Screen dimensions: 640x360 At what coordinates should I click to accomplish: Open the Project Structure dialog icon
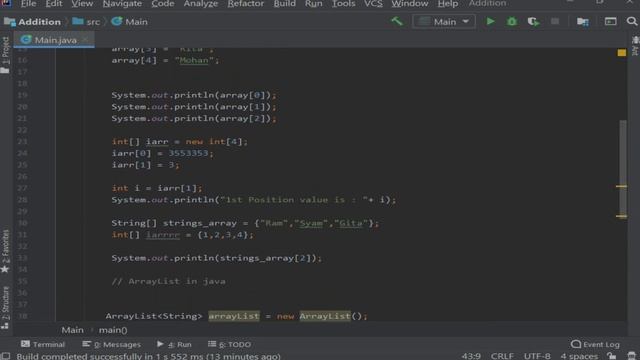coord(582,21)
